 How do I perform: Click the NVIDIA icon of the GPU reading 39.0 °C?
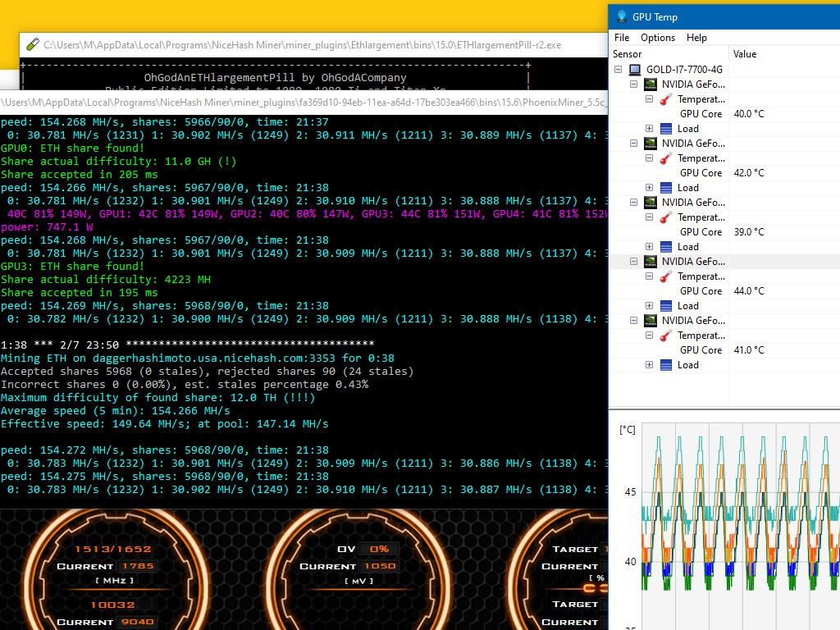click(651, 202)
